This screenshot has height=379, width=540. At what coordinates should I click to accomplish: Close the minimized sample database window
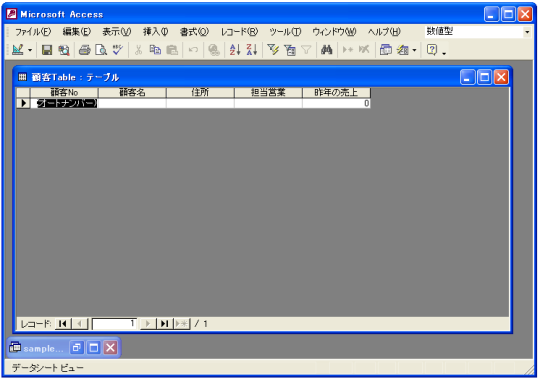coord(110,348)
